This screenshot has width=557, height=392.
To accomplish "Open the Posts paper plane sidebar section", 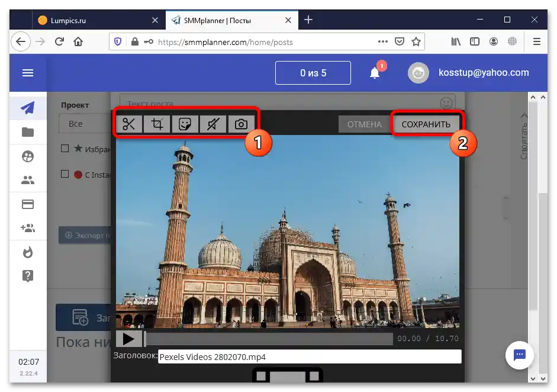I will click(28, 108).
